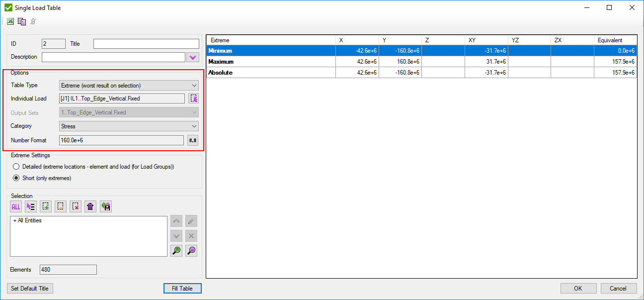Select Short (only extremes) radio option
The height and width of the screenshot is (300, 644).
click(x=16, y=178)
